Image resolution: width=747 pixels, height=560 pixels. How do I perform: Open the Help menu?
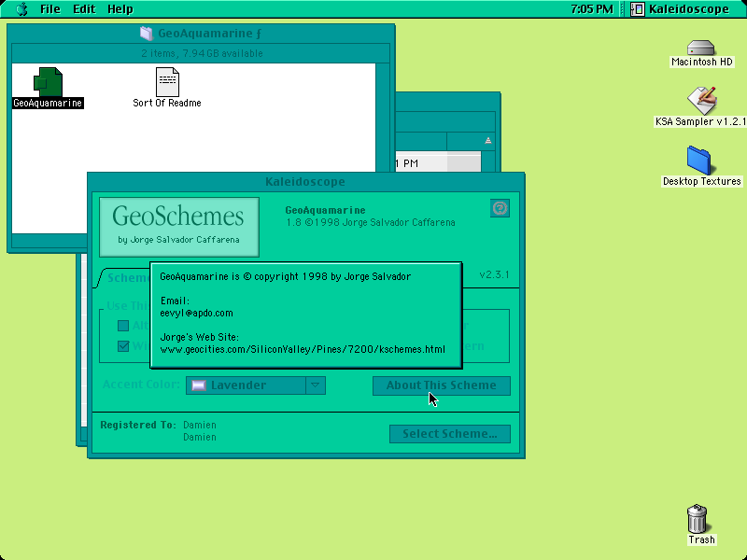pos(120,9)
